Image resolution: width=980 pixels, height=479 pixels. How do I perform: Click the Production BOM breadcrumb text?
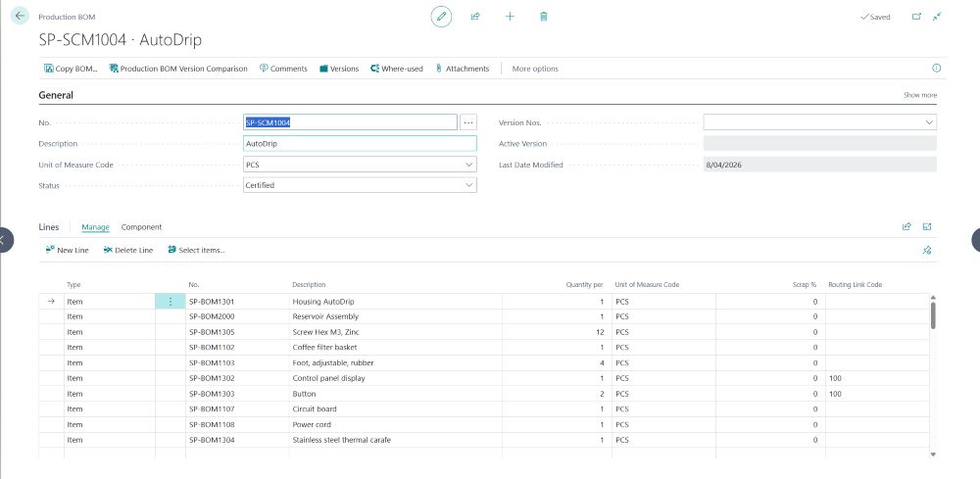[x=67, y=17]
